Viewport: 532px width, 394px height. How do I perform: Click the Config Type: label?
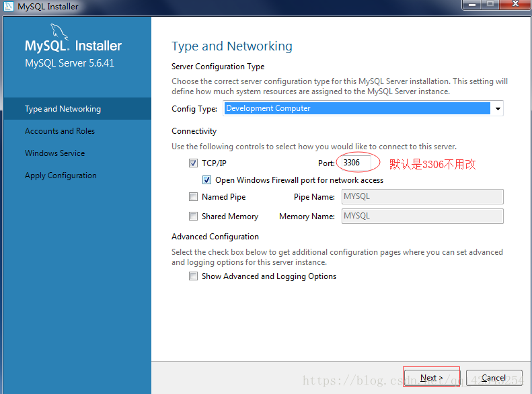(x=194, y=109)
